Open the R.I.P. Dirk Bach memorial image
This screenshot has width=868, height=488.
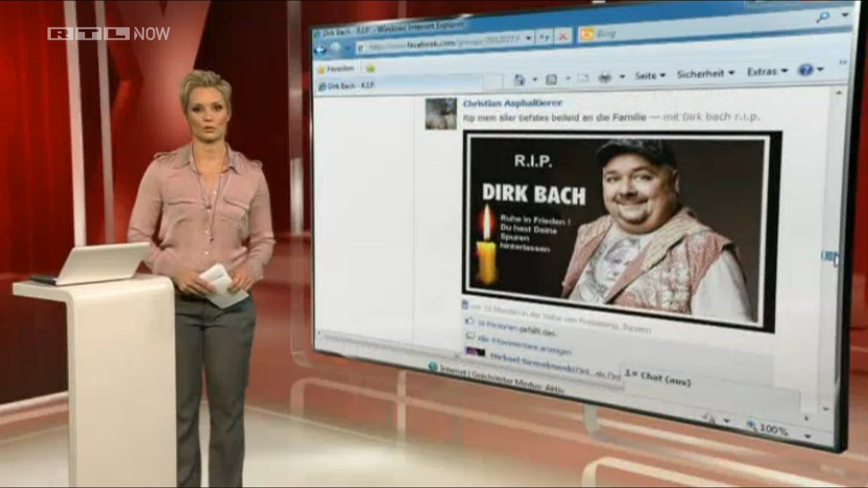click(x=621, y=230)
